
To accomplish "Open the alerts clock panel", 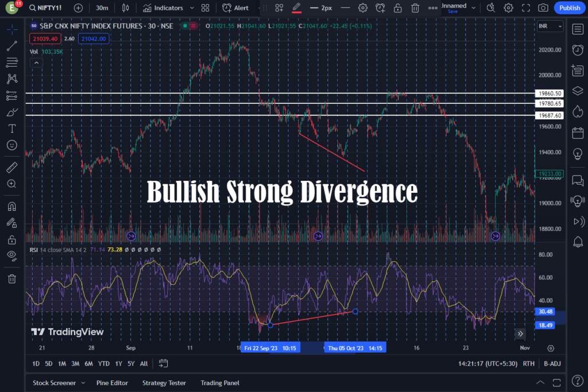I will [x=578, y=50].
